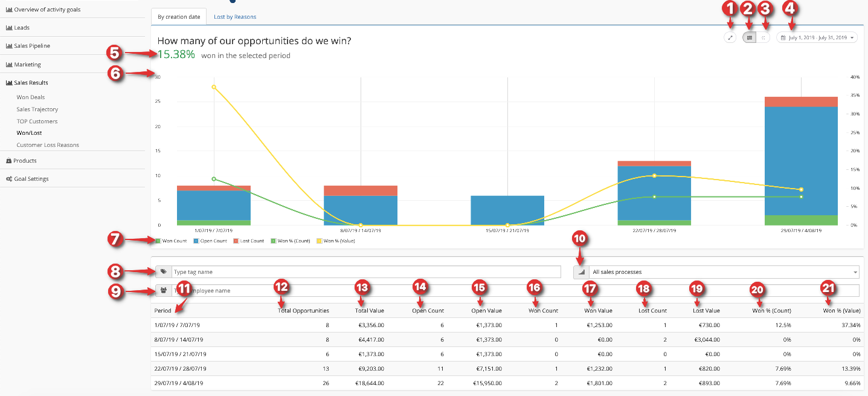Select the Won/Lost report link
This screenshot has width=868, height=396.
30,133
